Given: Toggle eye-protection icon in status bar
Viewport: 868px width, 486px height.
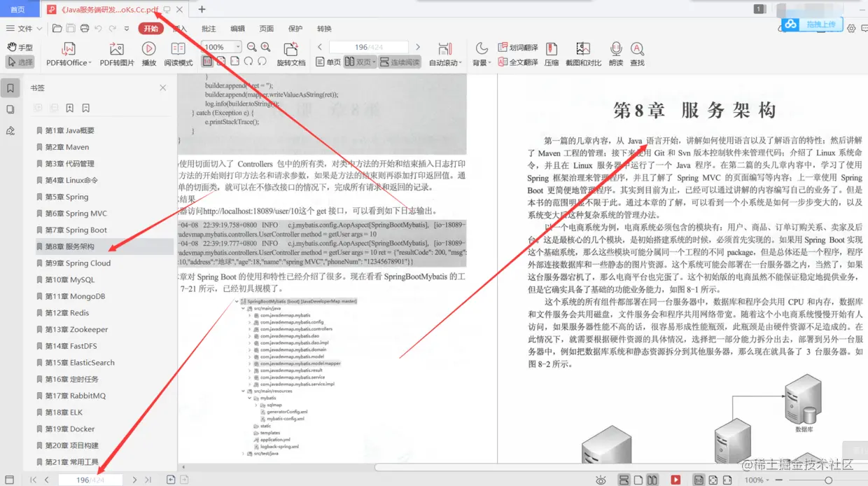Looking at the screenshot, I should [601, 480].
